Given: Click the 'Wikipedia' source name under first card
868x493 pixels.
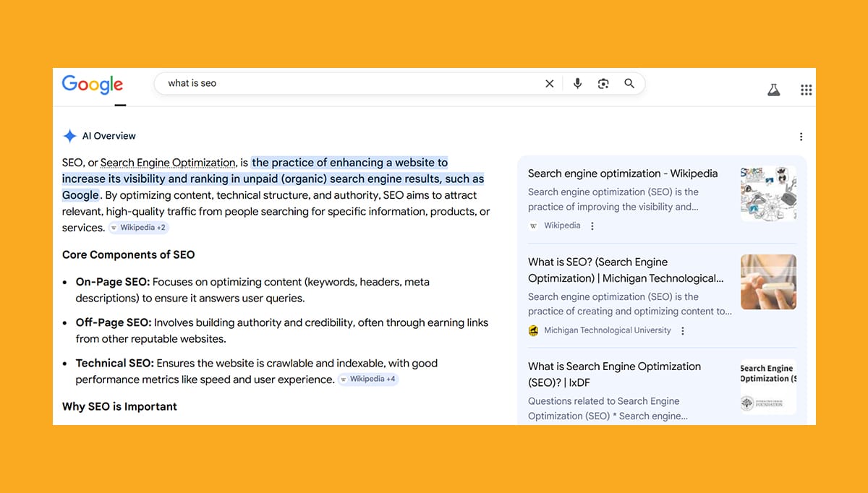Looking at the screenshot, I should (562, 226).
